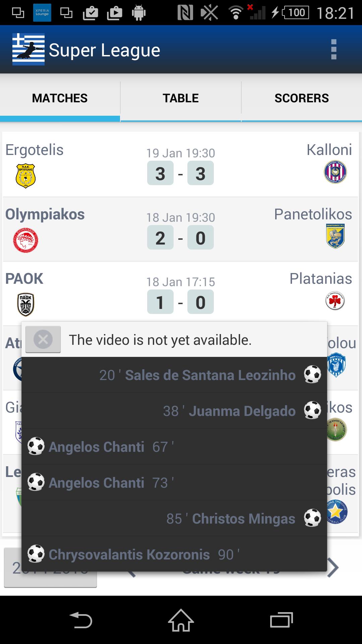The width and height of the screenshot is (362, 644).
Task: Tap the Ergotelis club crest
Action: click(25, 176)
